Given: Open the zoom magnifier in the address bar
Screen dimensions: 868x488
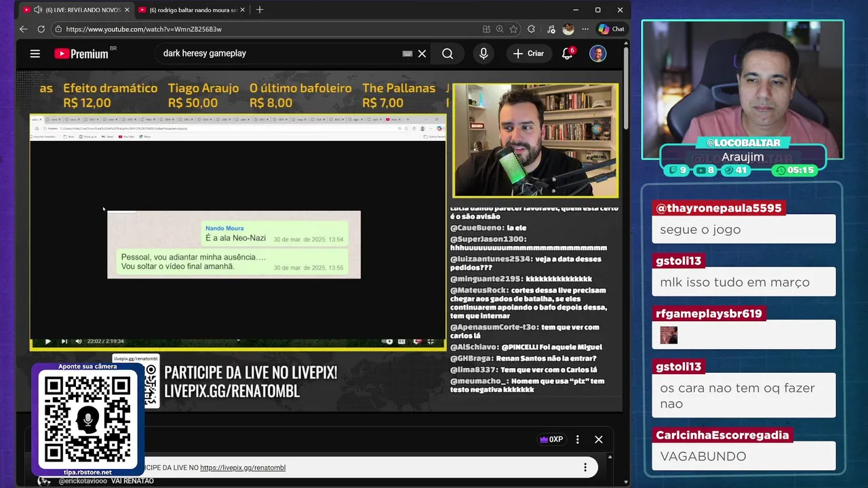Looking at the screenshot, I should 500,29.
